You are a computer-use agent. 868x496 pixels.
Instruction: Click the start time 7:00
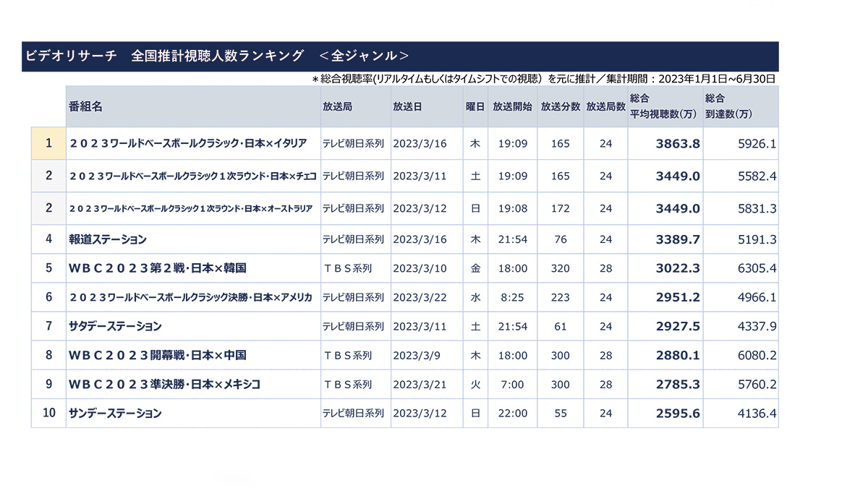click(512, 385)
